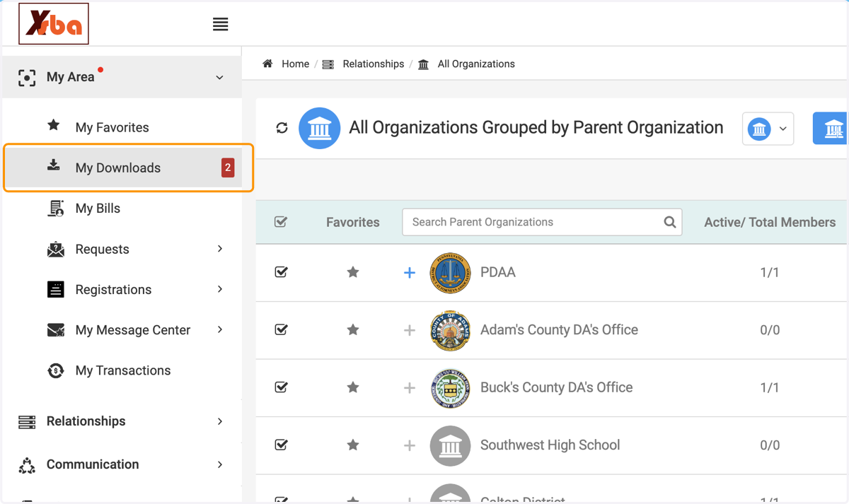
Task: Favorite Buck's County DA's Office star
Action: click(x=353, y=387)
